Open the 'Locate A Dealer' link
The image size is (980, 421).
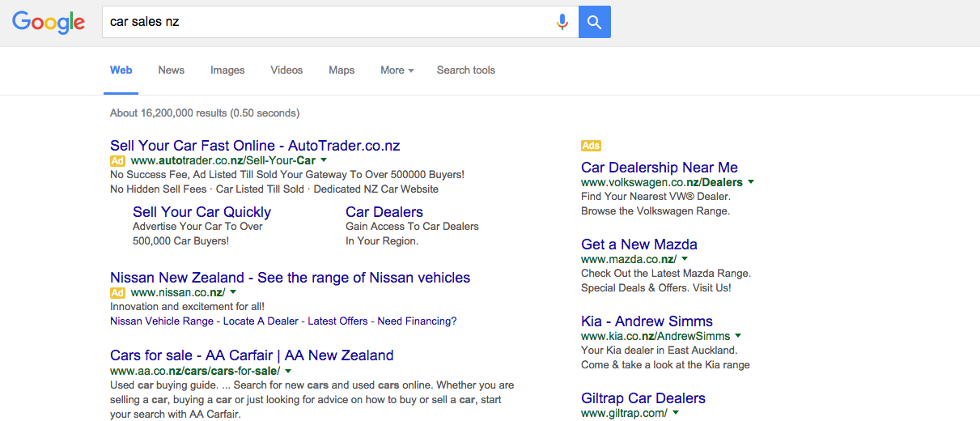coord(261,321)
